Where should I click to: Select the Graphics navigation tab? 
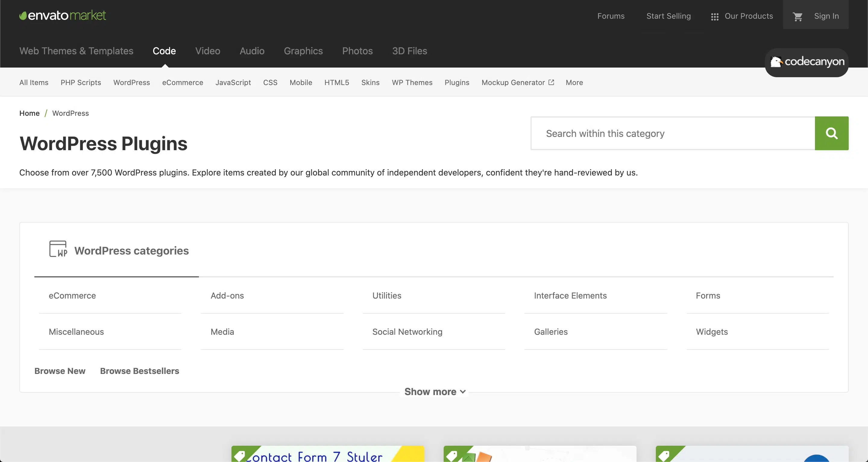click(303, 51)
